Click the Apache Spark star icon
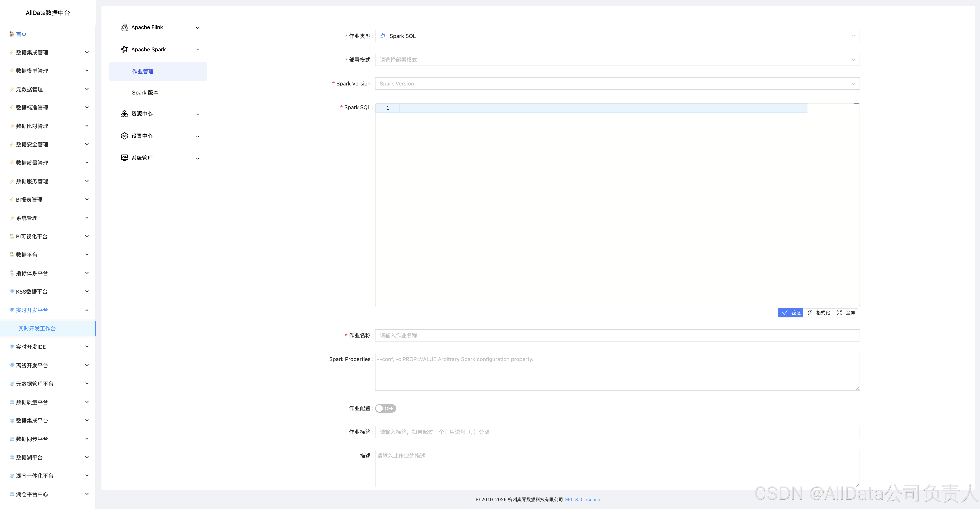 [x=124, y=49]
